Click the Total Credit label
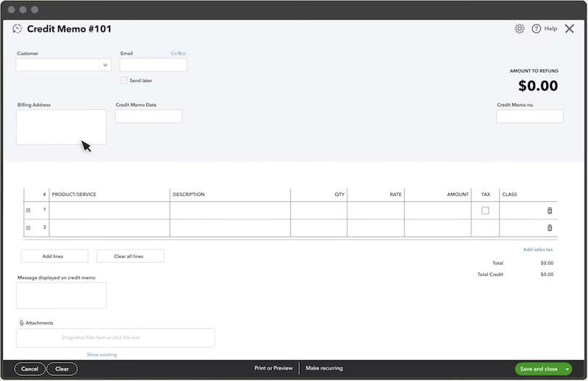Viewport: 588px width, 381px height. coord(490,275)
